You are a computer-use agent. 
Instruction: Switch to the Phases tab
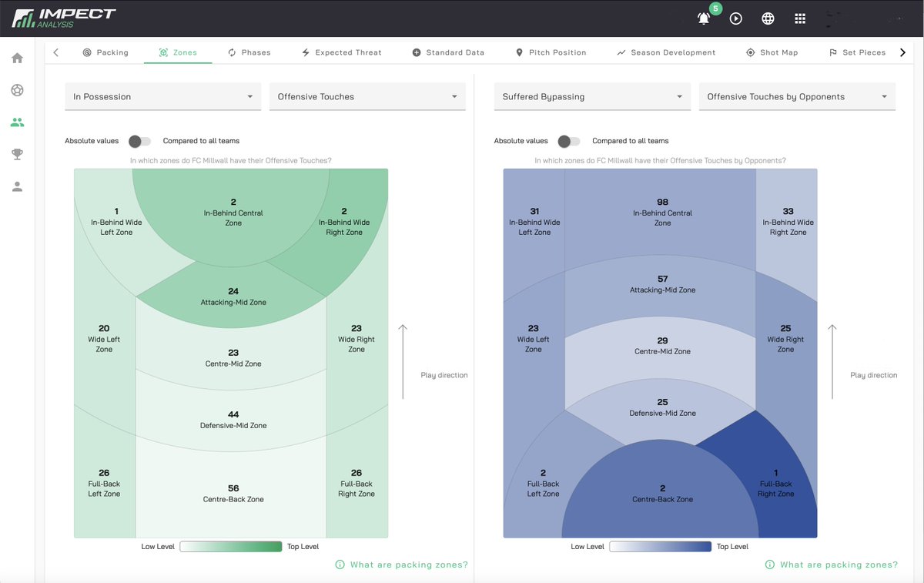249,52
